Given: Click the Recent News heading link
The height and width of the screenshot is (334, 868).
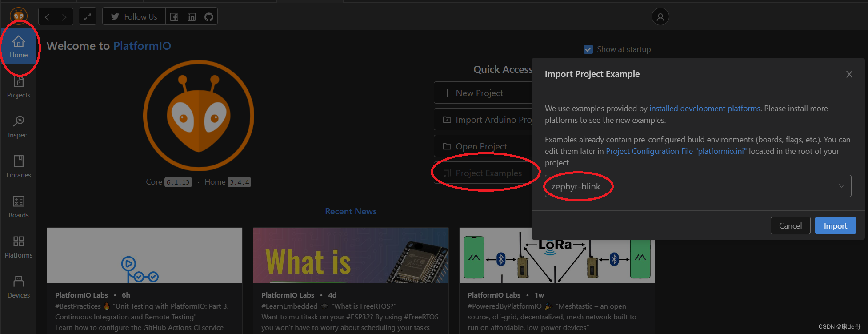Looking at the screenshot, I should (x=351, y=211).
